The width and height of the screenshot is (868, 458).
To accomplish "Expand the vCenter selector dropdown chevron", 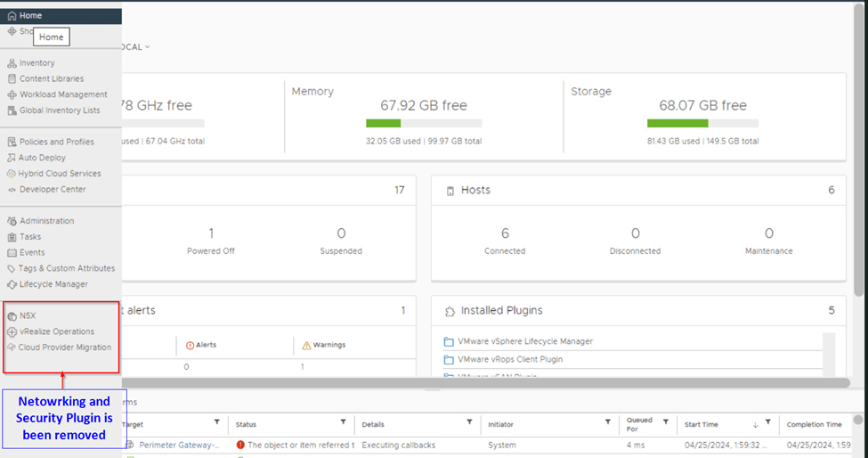I will [x=148, y=47].
